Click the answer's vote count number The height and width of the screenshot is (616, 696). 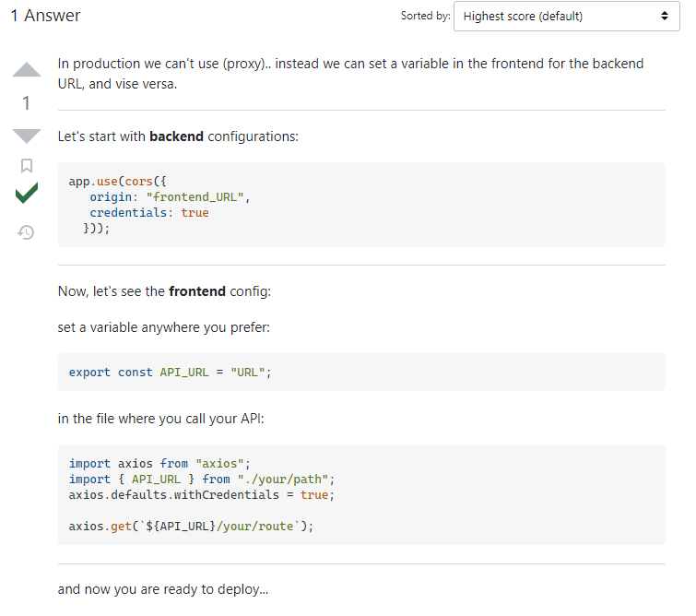(26, 103)
